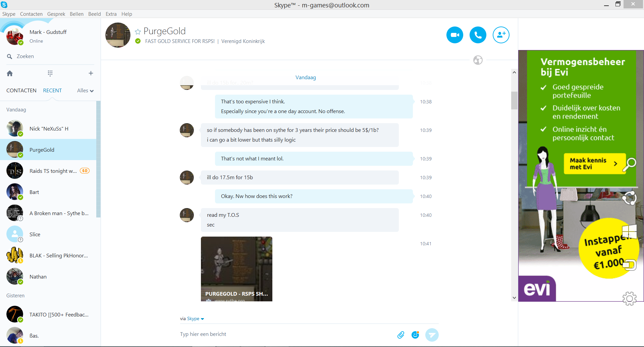The height and width of the screenshot is (347, 644).
Task: Open chat with A Broken man - Sythe
Action: [48, 213]
